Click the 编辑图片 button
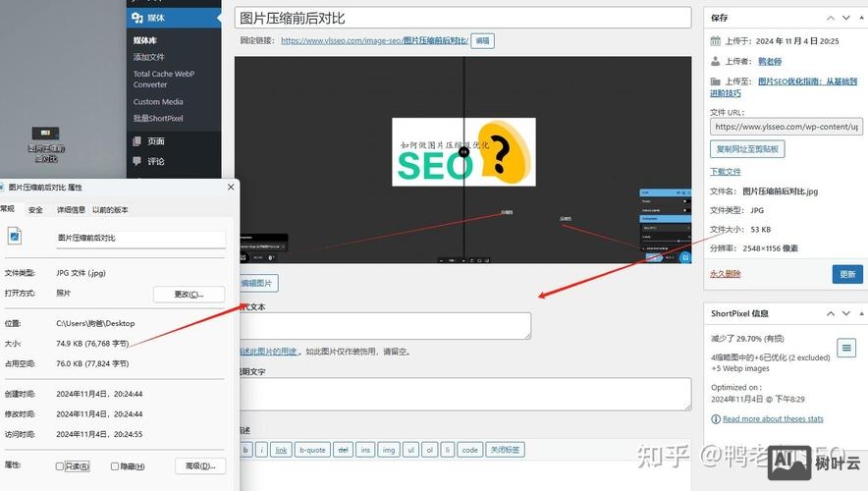The height and width of the screenshot is (491, 868). click(x=257, y=283)
